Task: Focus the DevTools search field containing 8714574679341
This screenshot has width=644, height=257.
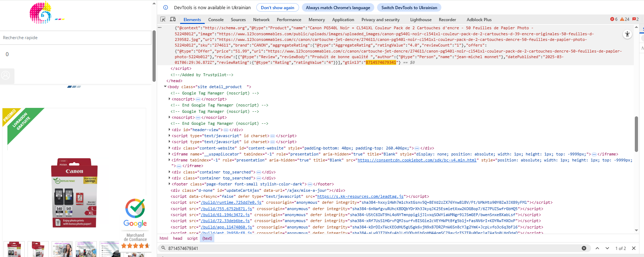Action: pos(374,248)
